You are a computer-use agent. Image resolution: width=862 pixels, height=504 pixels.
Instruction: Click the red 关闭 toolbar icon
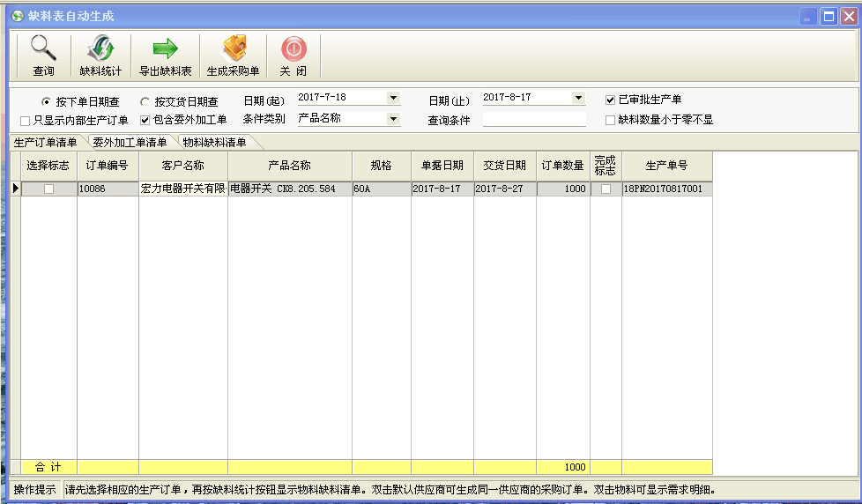(293, 49)
